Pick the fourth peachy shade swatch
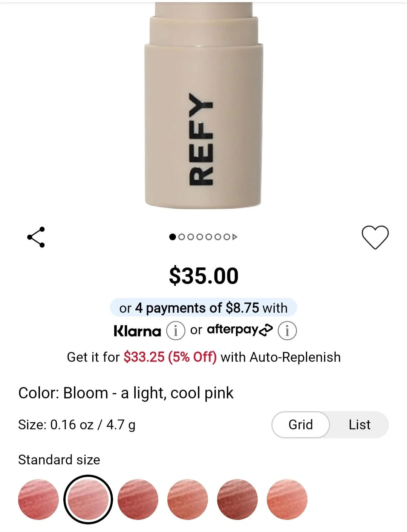407x532 pixels. click(x=188, y=500)
